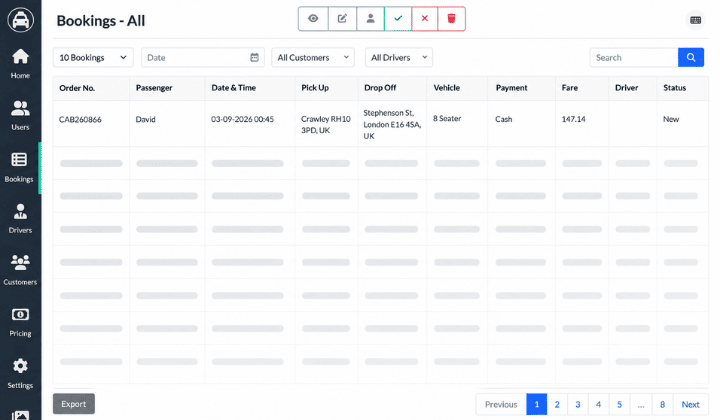Click the keyboard icon at top right
Viewport: 720px width, 420px height.
point(696,20)
